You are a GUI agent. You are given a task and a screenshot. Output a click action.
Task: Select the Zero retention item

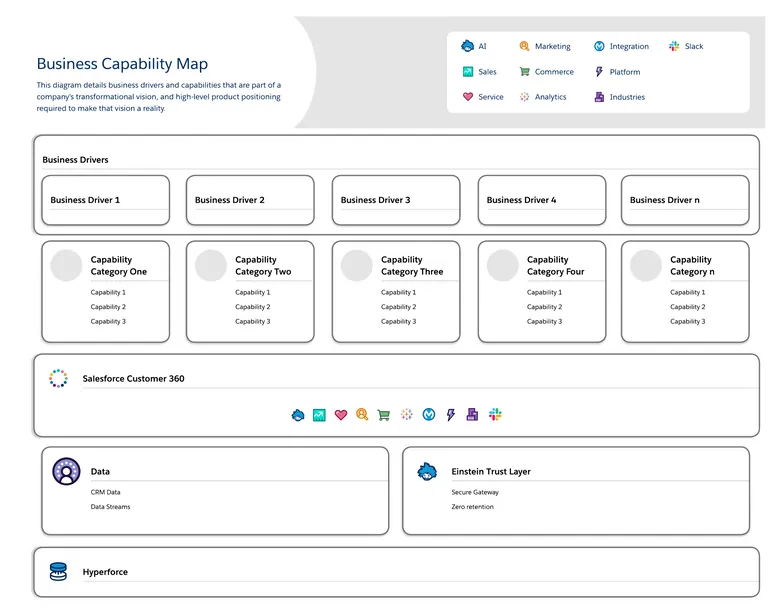point(472,507)
